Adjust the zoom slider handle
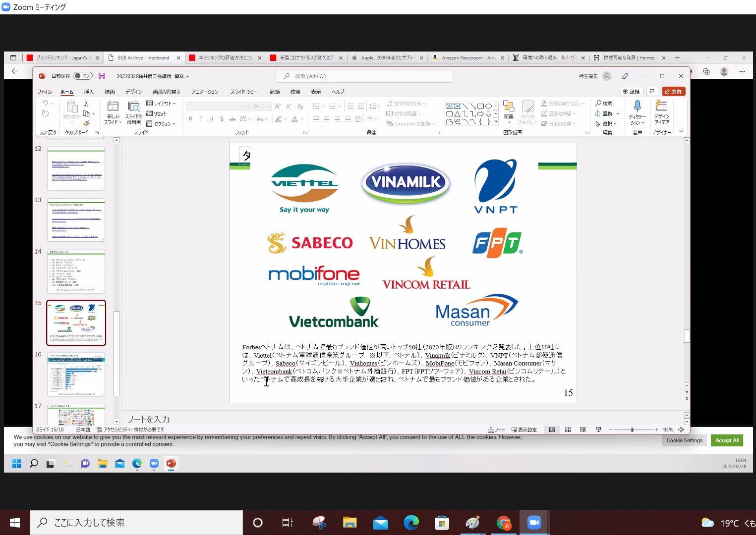The width and height of the screenshot is (756, 535). pyautogui.click(x=632, y=429)
